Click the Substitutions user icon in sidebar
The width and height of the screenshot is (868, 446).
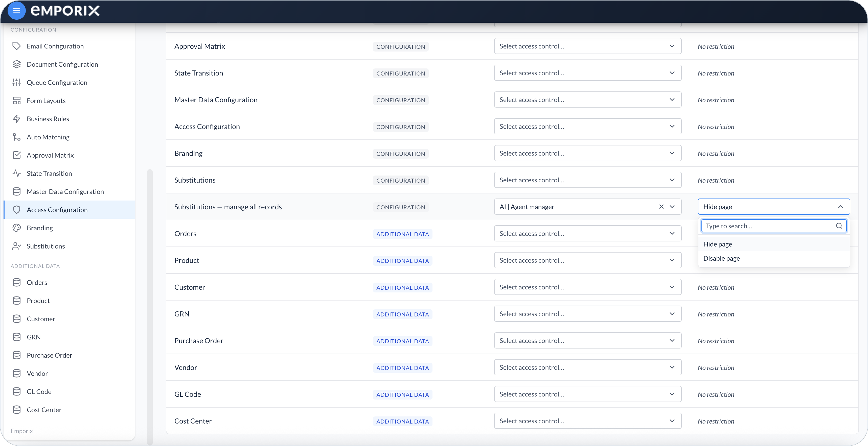tap(16, 246)
